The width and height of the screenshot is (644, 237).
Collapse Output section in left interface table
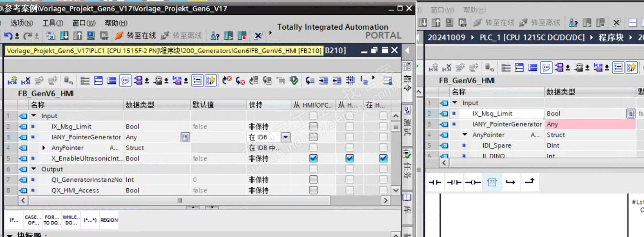[34, 169]
